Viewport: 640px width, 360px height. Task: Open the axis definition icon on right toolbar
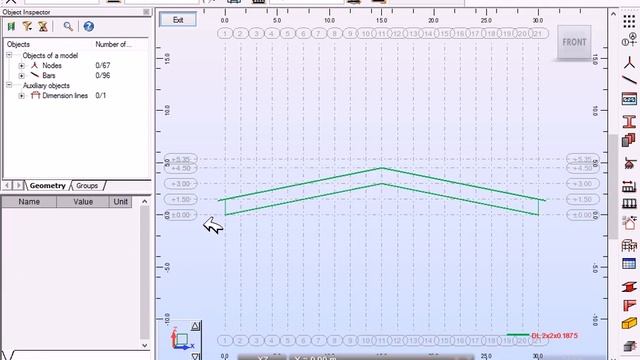tap(629, 40)
